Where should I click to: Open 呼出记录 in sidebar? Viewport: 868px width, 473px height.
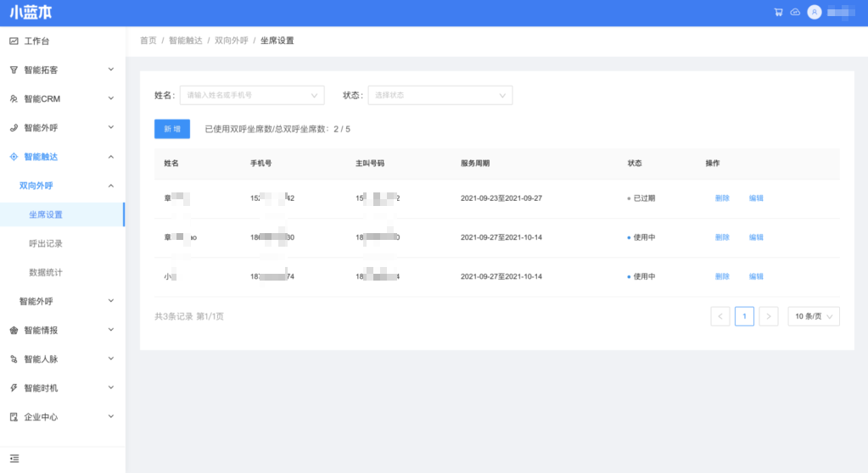pyautogui.click(x=46, y=243)
